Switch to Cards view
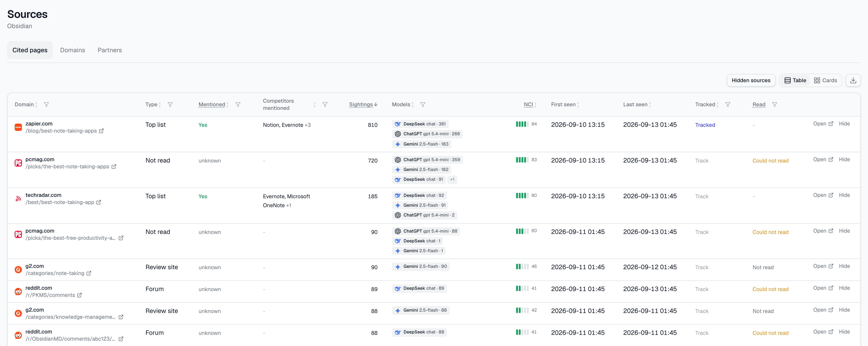The width and height of the screenshot is (868, 346). (825, 80)
